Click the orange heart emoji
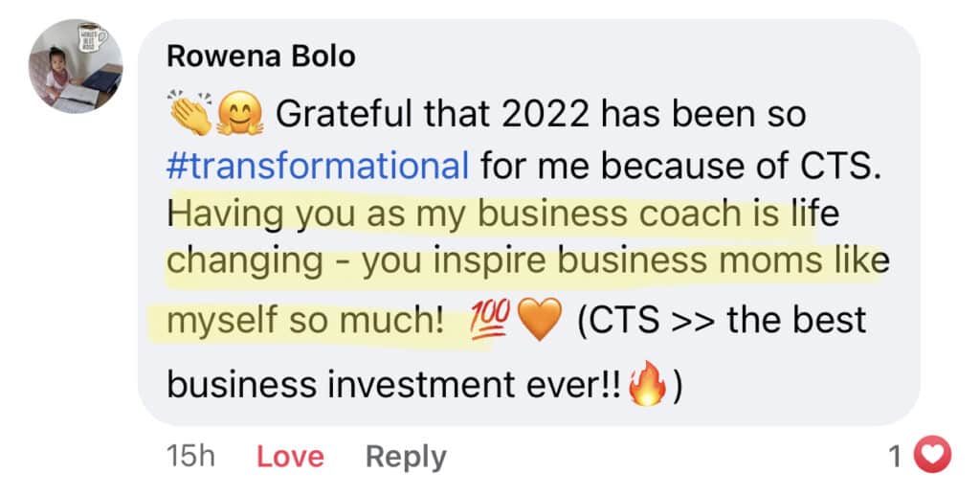 (x=539, y=321)
